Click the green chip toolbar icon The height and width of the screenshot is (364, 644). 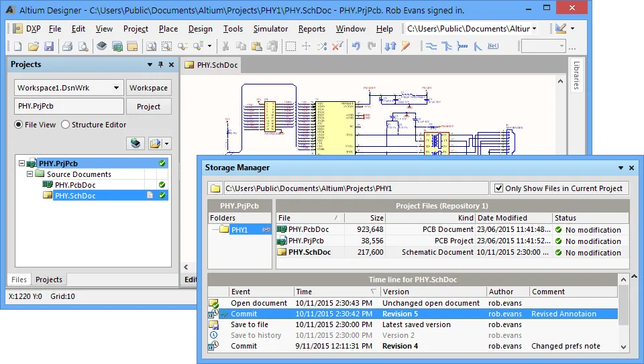pyautogui.click(x=117, y=46)
